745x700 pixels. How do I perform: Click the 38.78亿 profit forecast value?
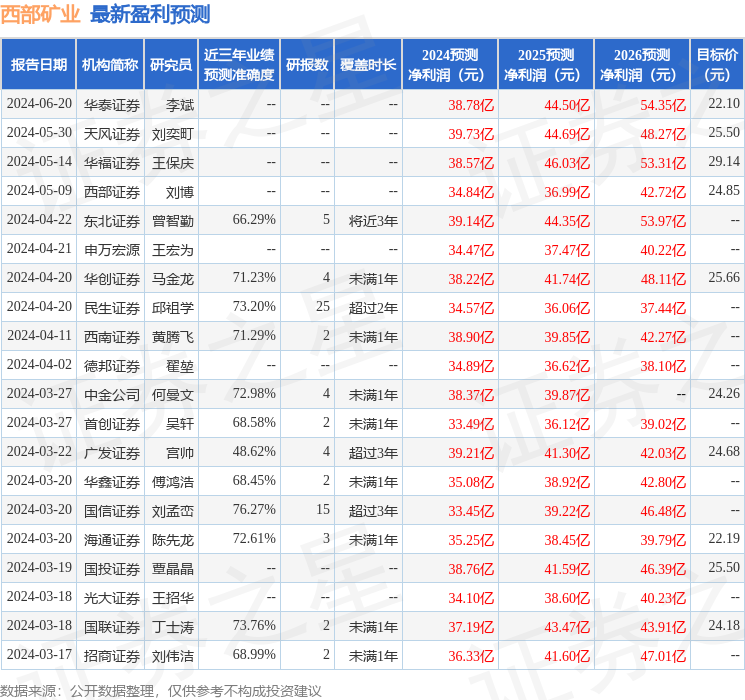[471, 105]
